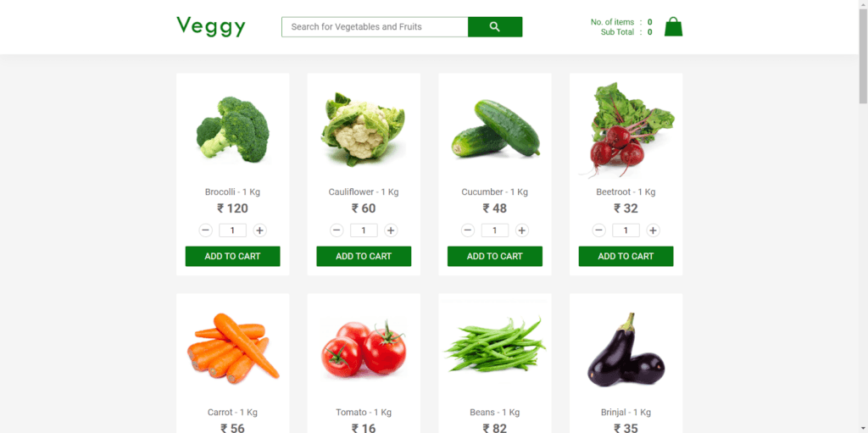This screenshot has width=868, height=433.
Task: Select the Tomato product image
Action: click(x=364, y=348)
